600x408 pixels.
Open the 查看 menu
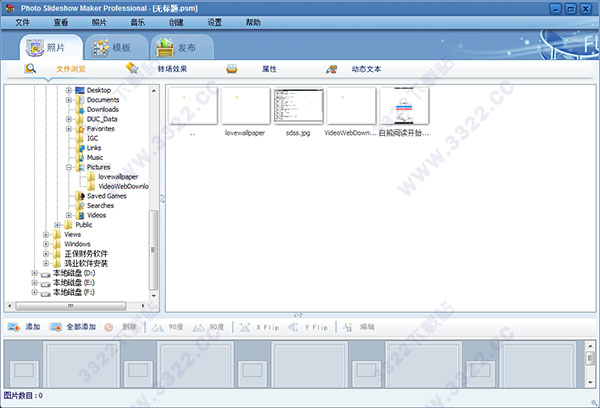[61, 23]
